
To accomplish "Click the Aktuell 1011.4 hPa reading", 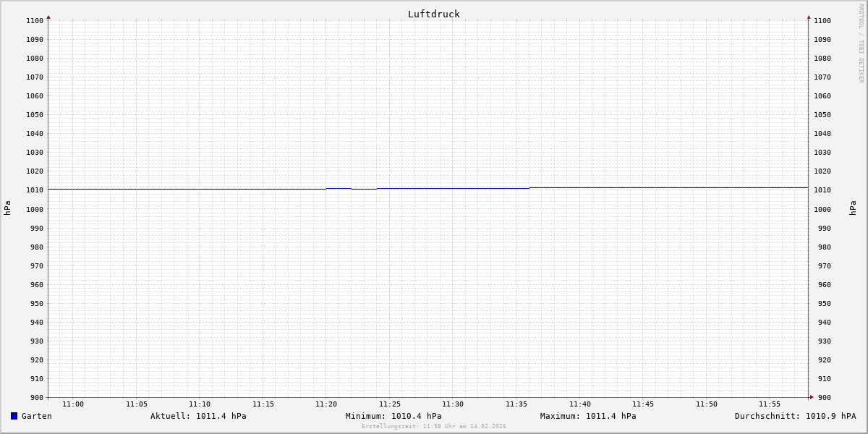I will pyautogui.click(x=198, y=416).
